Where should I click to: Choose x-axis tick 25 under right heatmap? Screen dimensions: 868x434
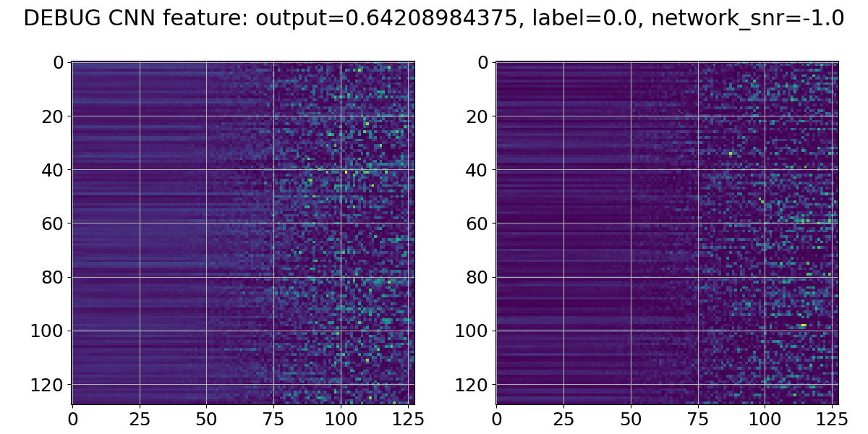click(564, 419)
